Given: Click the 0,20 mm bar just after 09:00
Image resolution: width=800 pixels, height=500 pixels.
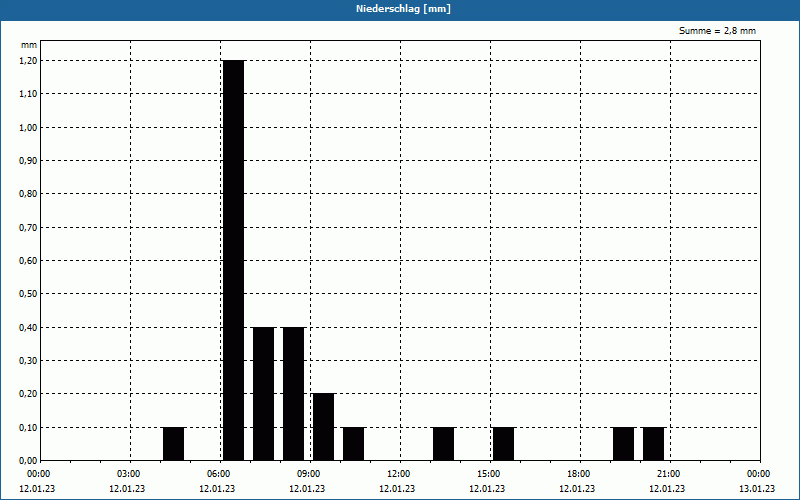Looking at the screenshot, I should pyautogui.click(x=323, y=427).
